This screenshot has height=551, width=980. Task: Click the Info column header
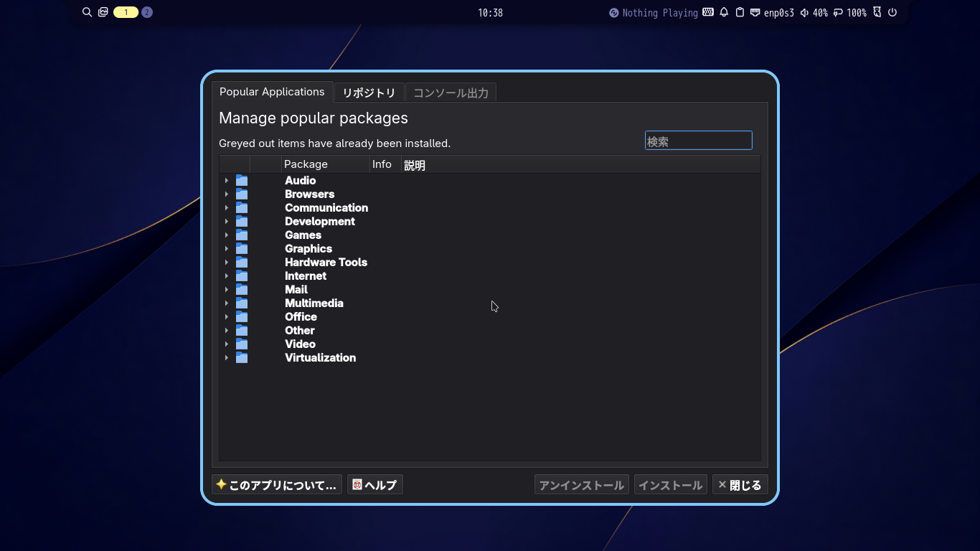point(385,164)
